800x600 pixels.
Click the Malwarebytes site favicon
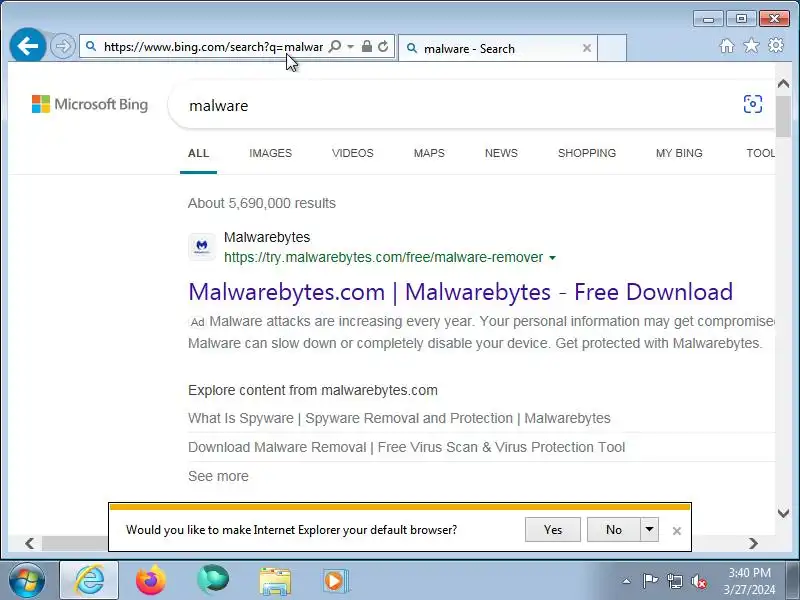[x=202, y=247]
